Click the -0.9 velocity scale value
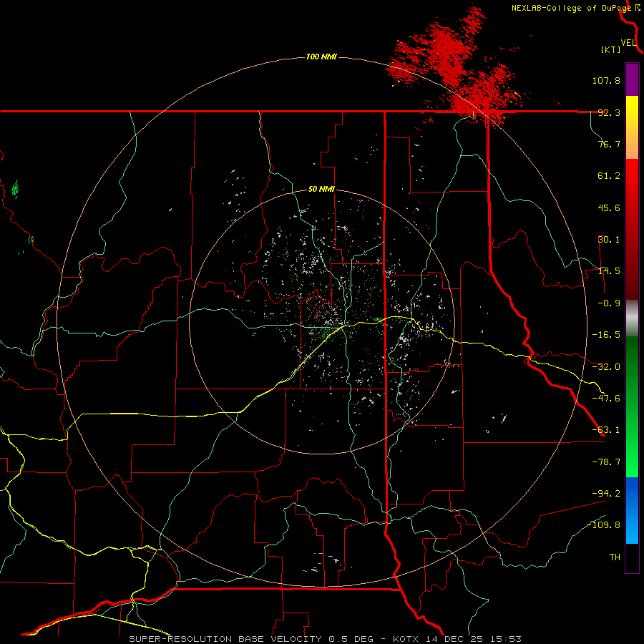The width and height of the screenshot is (644, 644). click(x=609, y=303)
